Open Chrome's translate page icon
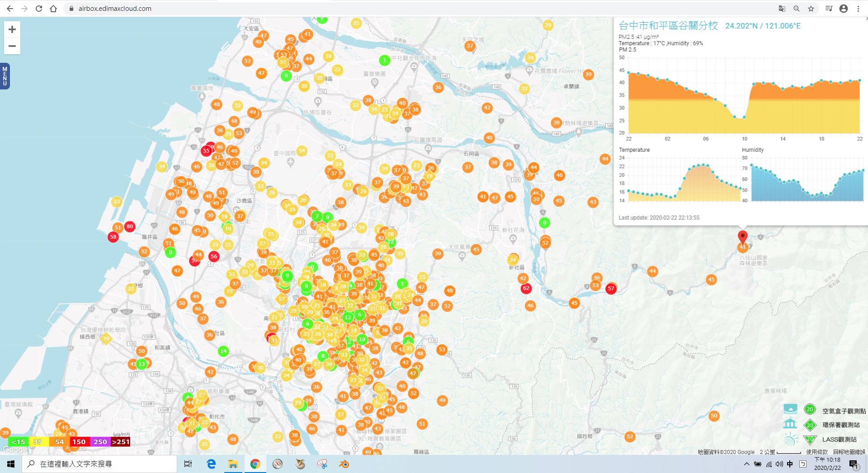Screen dimensions: 868x473 coord(782,9)
